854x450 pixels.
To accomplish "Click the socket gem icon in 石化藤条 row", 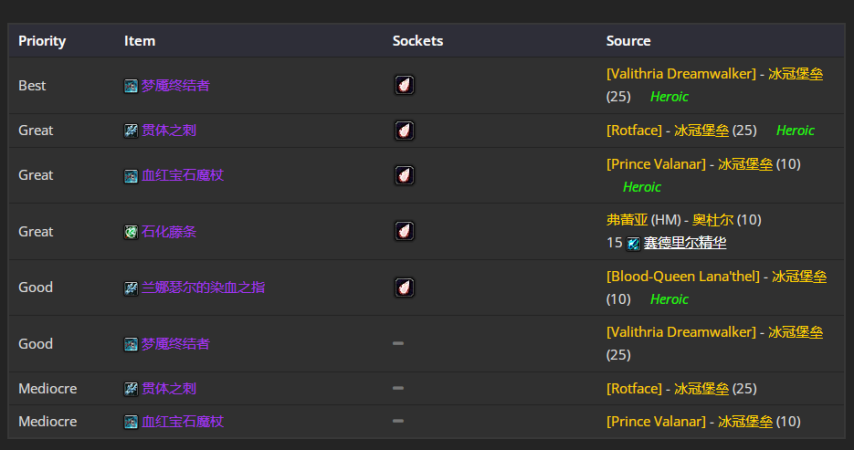I will [404, 232].
